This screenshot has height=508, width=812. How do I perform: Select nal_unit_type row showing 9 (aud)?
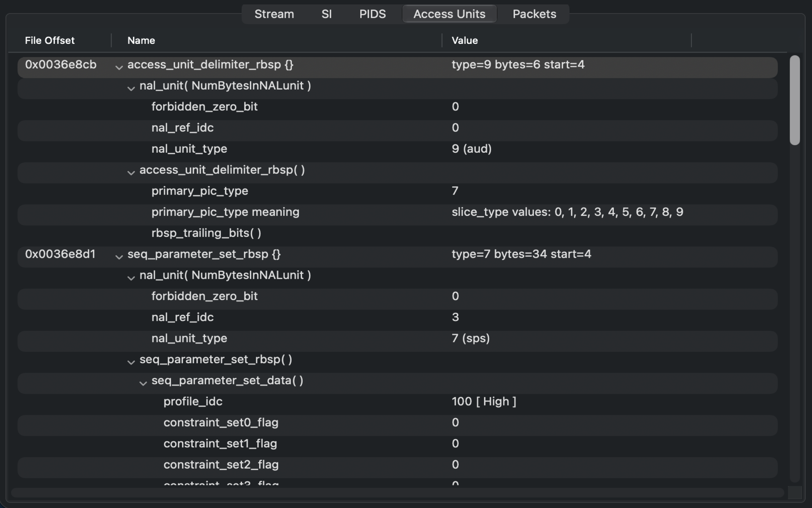coord(398,152)
